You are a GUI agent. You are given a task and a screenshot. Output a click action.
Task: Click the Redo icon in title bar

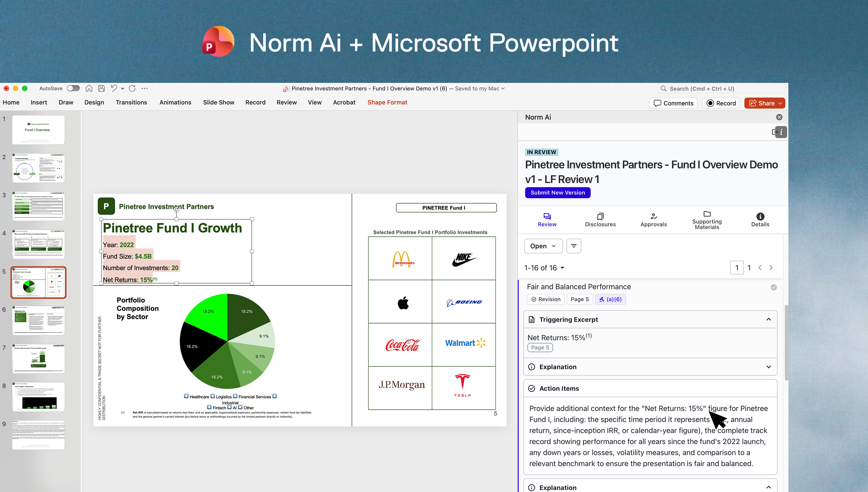[x=132, y=88]
